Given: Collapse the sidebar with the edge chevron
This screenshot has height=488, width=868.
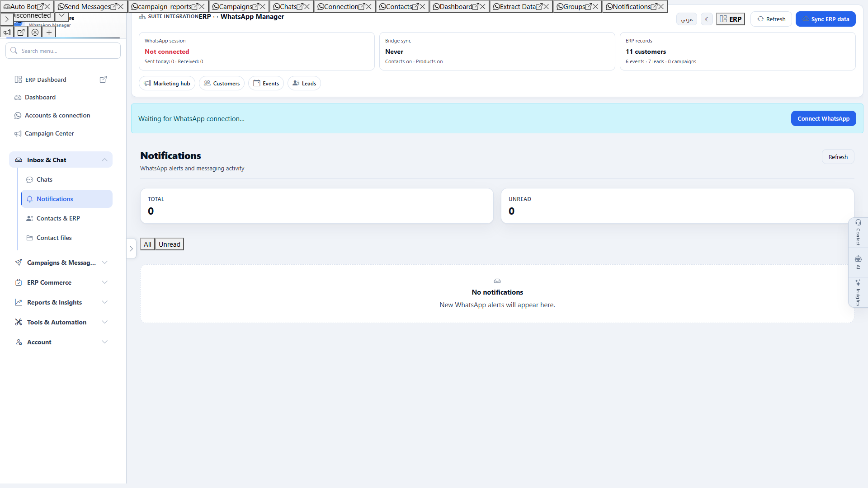Looking at the screenshot, I should 132,249.
